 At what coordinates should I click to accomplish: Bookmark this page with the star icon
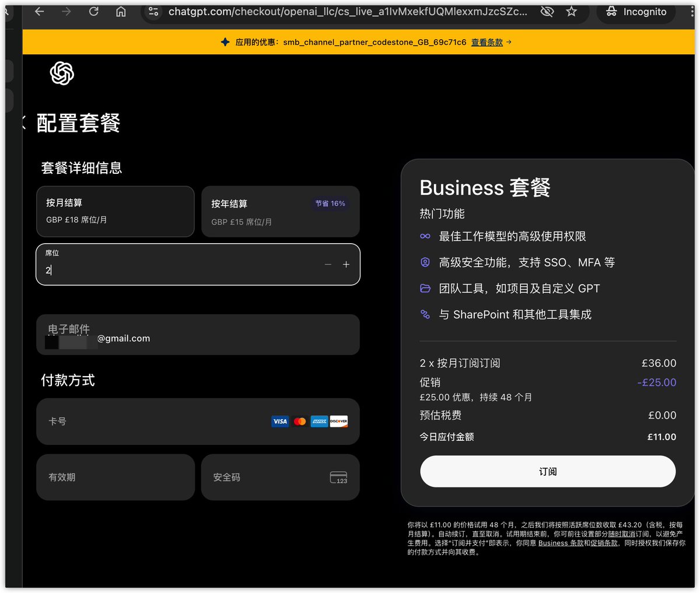(572, 12)
